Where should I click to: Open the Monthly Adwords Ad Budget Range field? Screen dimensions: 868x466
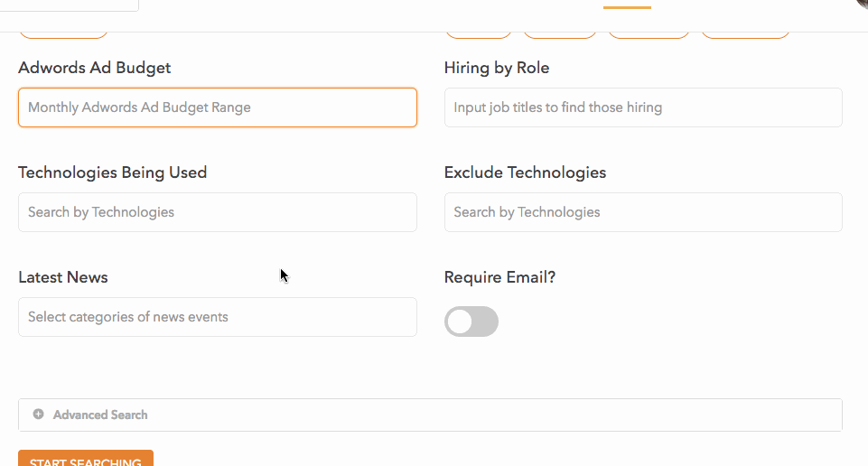[x=218, y=107]
